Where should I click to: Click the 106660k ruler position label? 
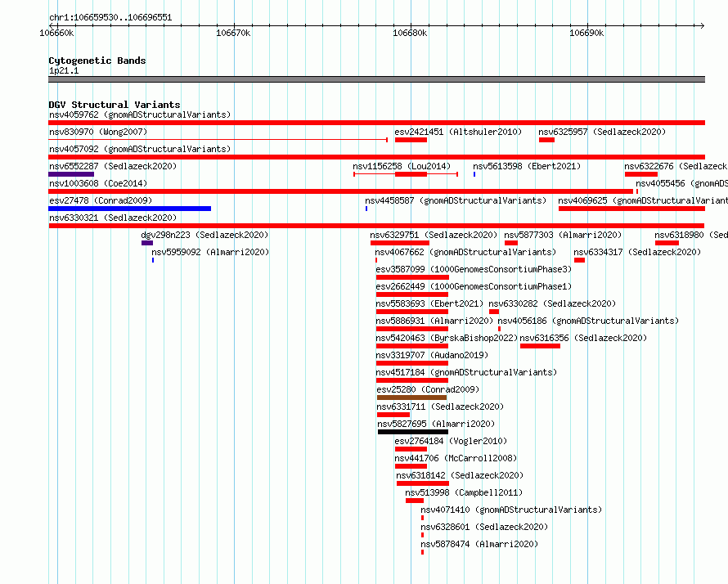click(x=56, y=33)
